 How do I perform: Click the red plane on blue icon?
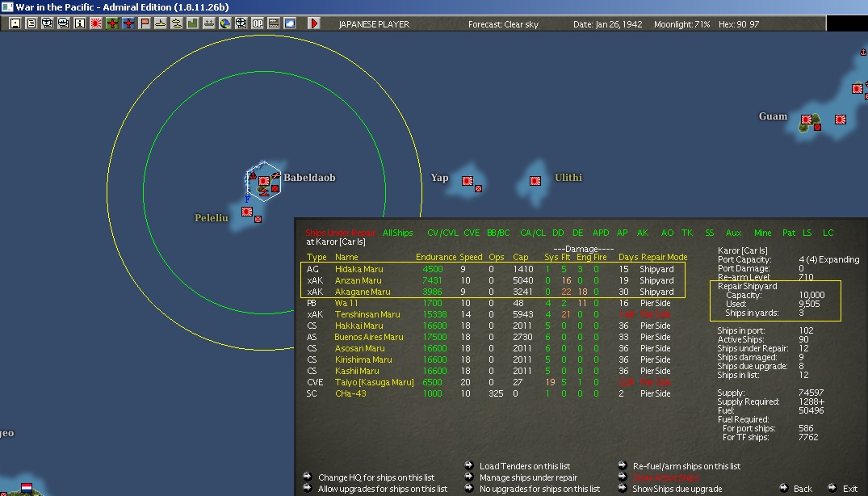pos(128,23)
